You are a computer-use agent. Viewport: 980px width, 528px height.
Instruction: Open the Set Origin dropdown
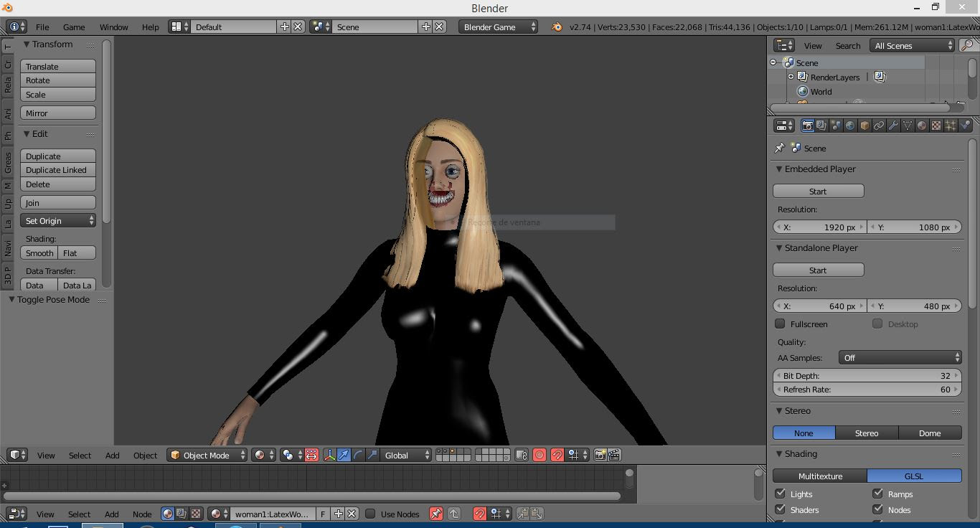(58, 220)
